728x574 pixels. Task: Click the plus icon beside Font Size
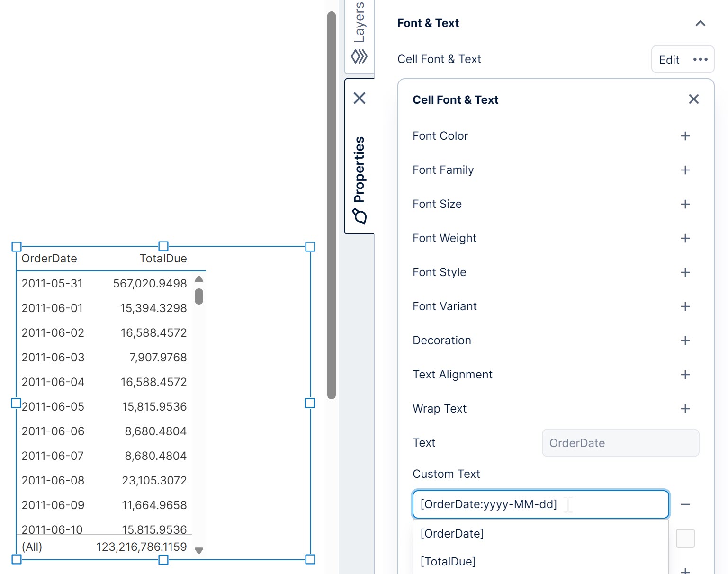coord(685,204)
